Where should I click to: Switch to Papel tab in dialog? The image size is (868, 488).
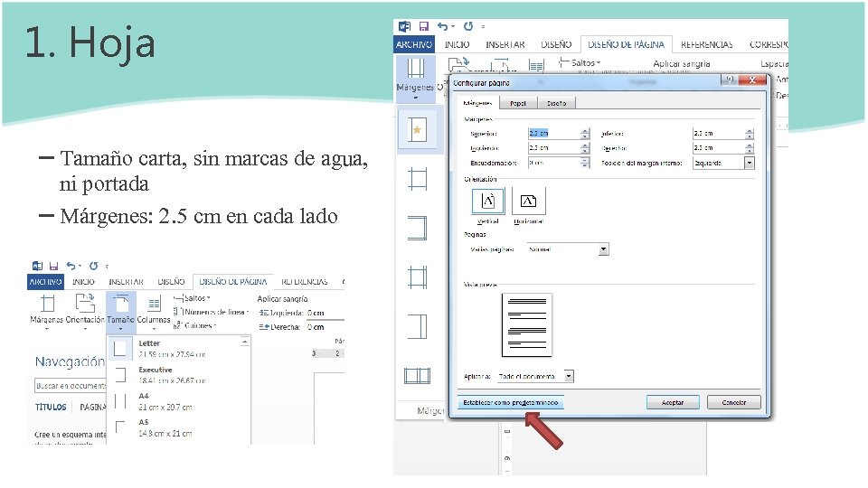tap(518, 103)
